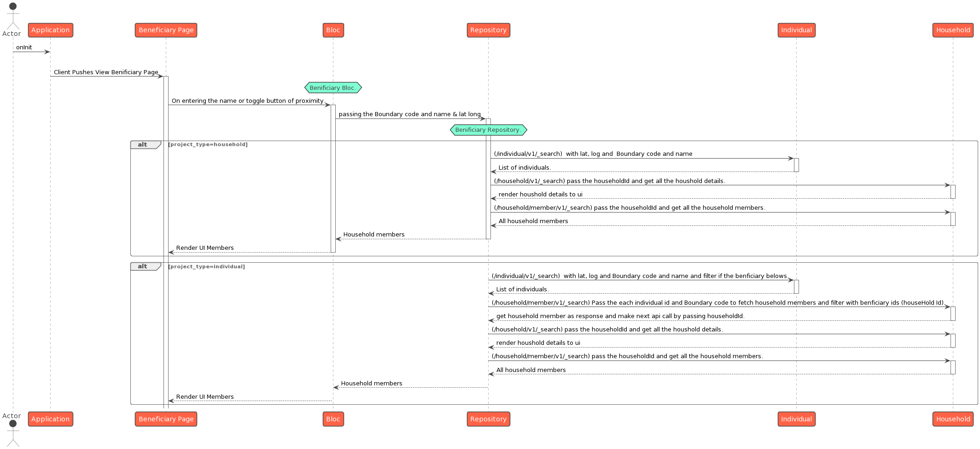Click 'Client Pushes View Benificiary Page' message

[x=106, y=72]
